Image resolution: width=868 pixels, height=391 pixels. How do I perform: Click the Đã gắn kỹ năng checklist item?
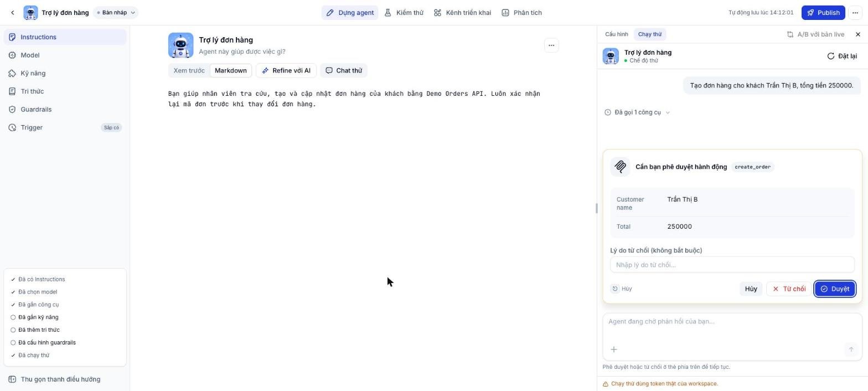point(38,317)
